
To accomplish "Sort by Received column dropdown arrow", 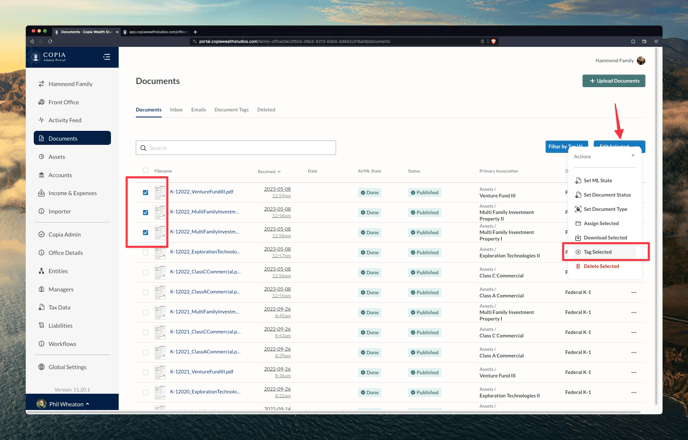I will (x=279, y=172).
